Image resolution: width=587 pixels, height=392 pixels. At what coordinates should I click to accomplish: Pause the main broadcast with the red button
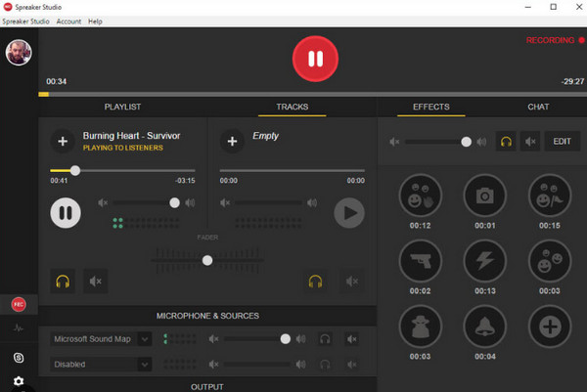pyautogui.click(x=315, y=59)
